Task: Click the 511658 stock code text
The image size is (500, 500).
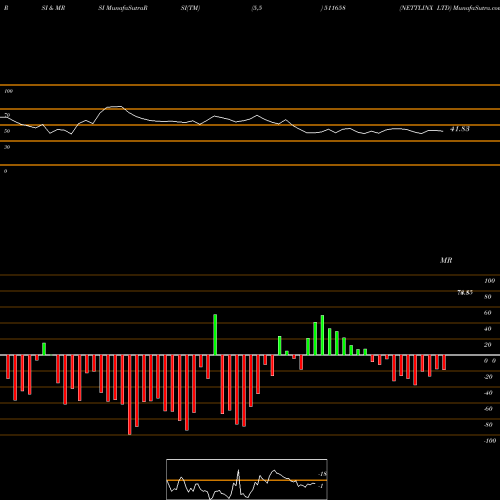Action: 334,8
